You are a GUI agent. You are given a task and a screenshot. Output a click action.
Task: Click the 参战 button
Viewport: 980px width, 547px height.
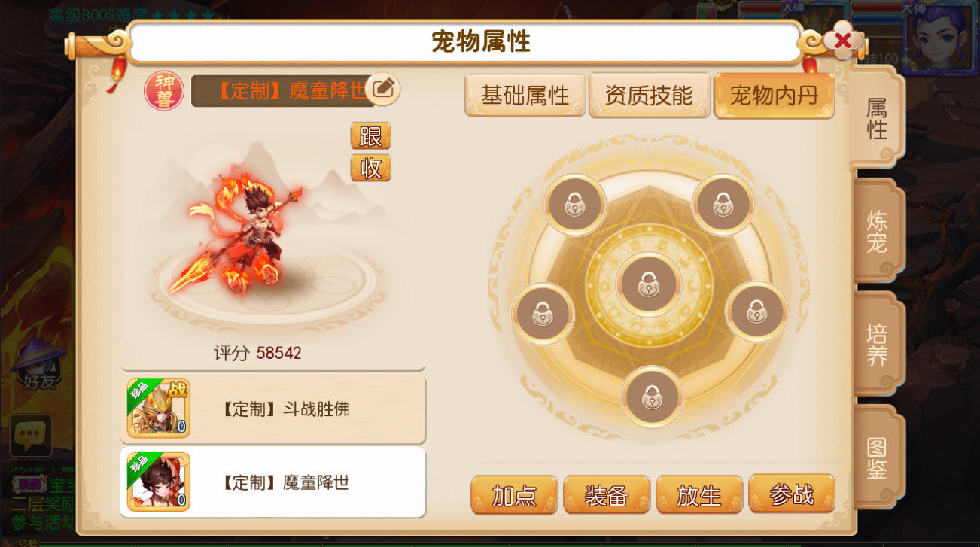click(x=792, y=494)
